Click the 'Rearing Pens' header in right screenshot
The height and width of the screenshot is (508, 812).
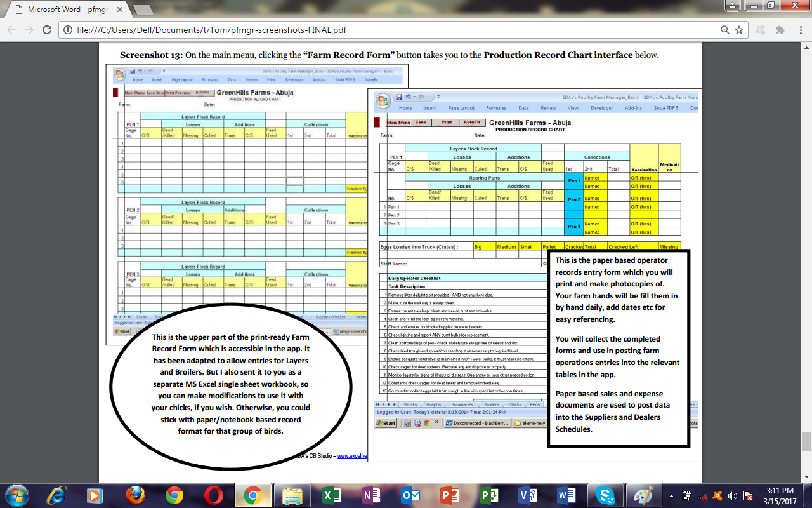pyautogui.click(x=484, y=178)
